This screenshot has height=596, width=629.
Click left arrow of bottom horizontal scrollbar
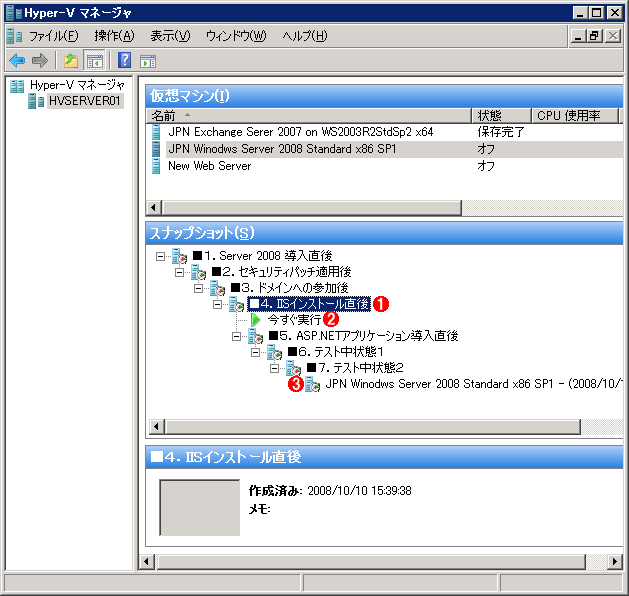click(x=146, y=562)
